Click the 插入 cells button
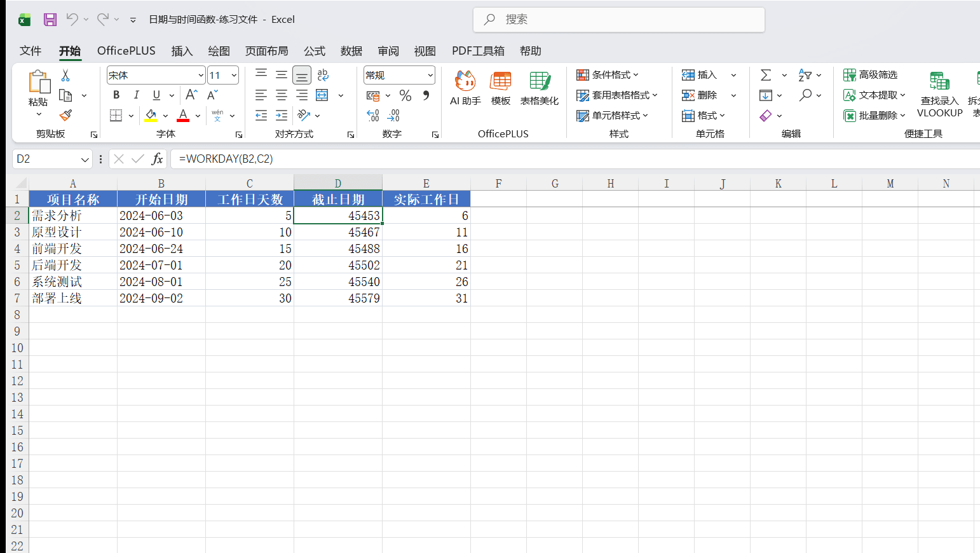 click(699, 75)
